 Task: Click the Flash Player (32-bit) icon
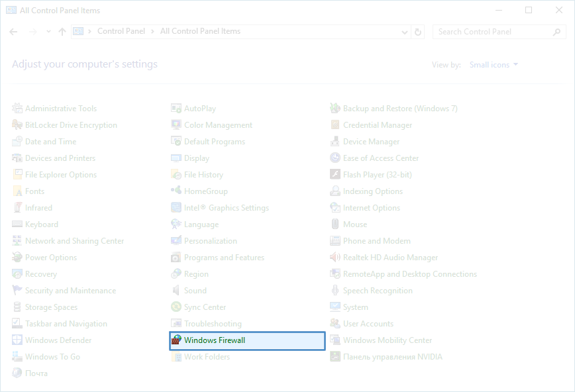(336, 175)
